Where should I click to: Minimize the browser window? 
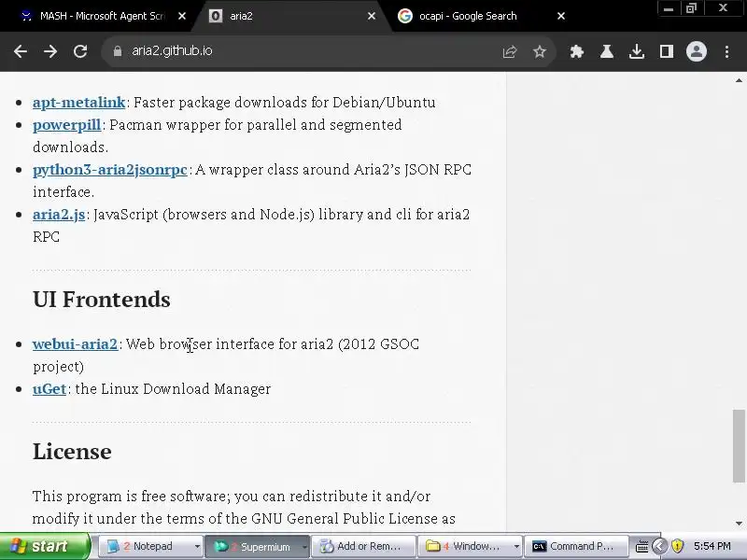pos(669,8)
